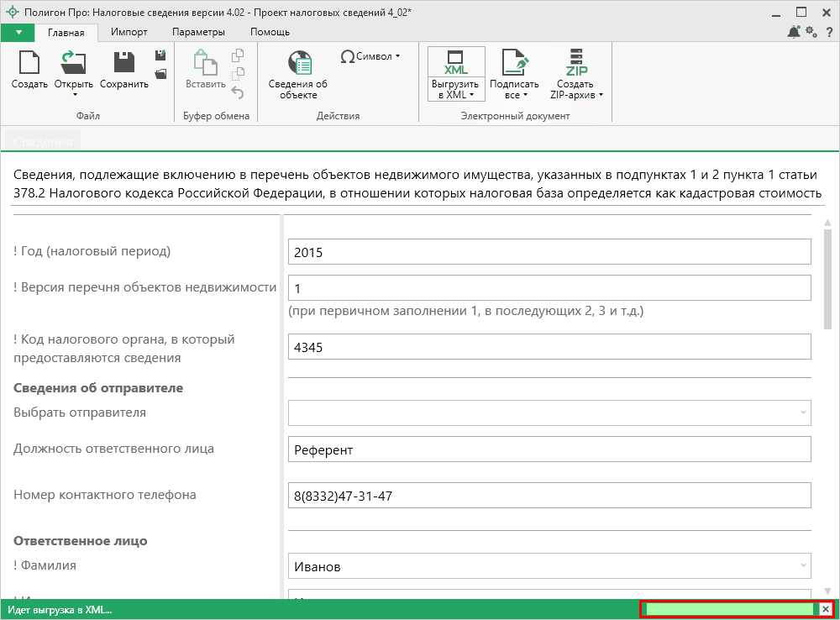Open the Параметры ribbon tab
The image size is (840, 620).
coord(198,32)
